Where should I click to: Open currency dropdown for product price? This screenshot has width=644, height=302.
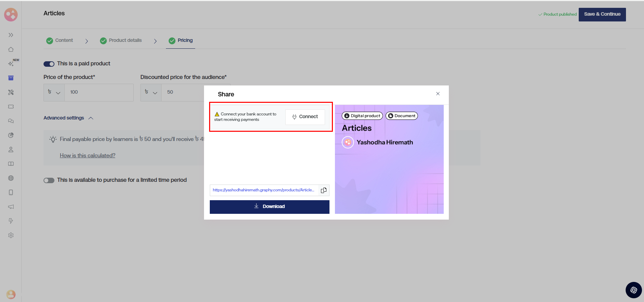[54, 93]
